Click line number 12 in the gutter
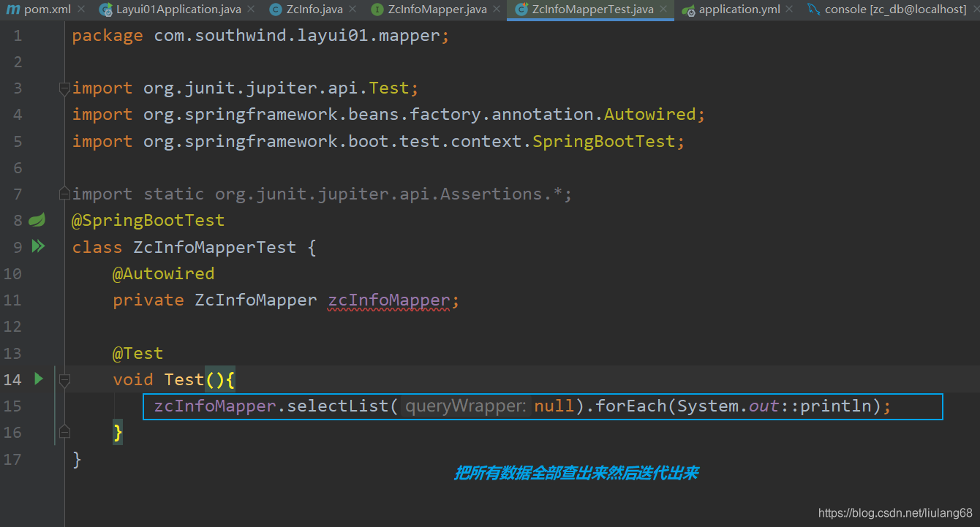 point(13,327)
